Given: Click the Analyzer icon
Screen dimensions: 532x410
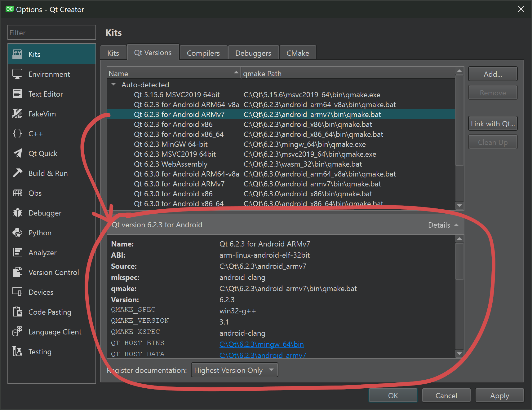Looking at the screenshot, I should pyautogui.click(x=17, y=252).
